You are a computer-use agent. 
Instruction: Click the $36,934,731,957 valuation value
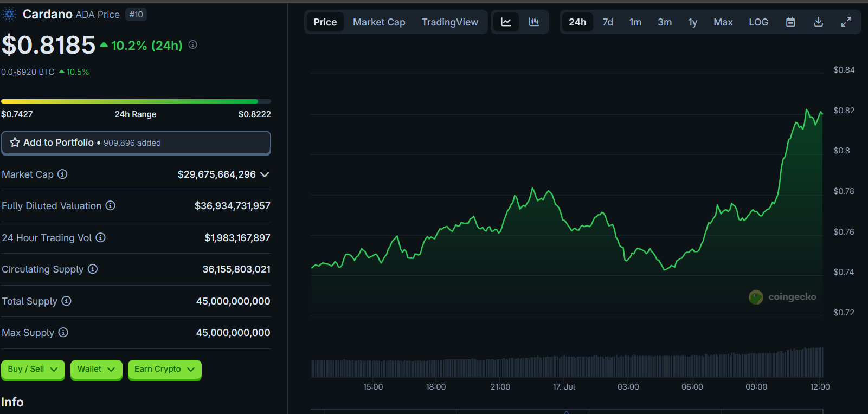(x=233, y=206)
